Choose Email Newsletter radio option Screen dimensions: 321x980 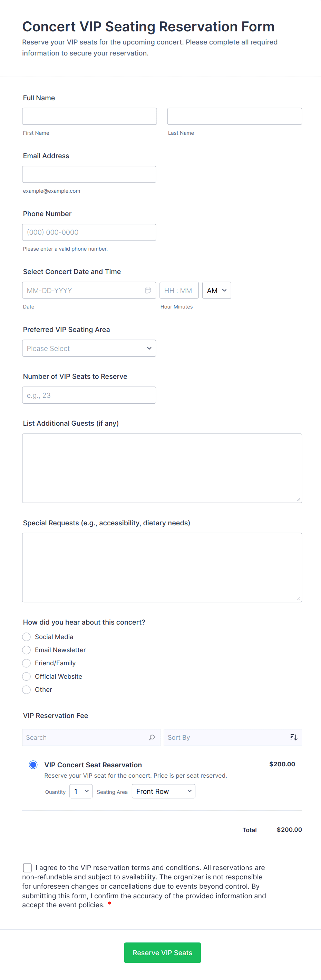[x=26, y=650]
